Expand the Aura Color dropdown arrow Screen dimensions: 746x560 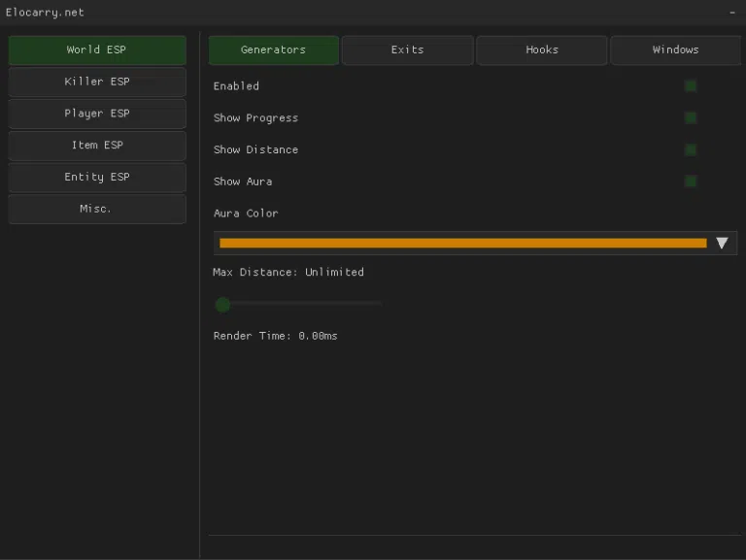722,244
